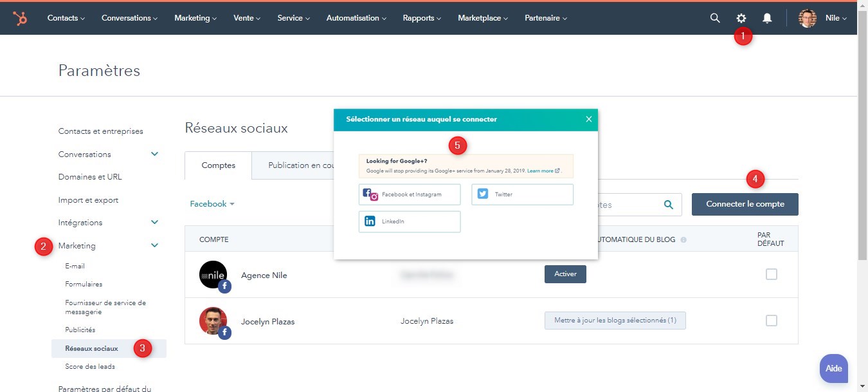Click the Twitter bird icon
868x392 pixels.
pos(482,194)
